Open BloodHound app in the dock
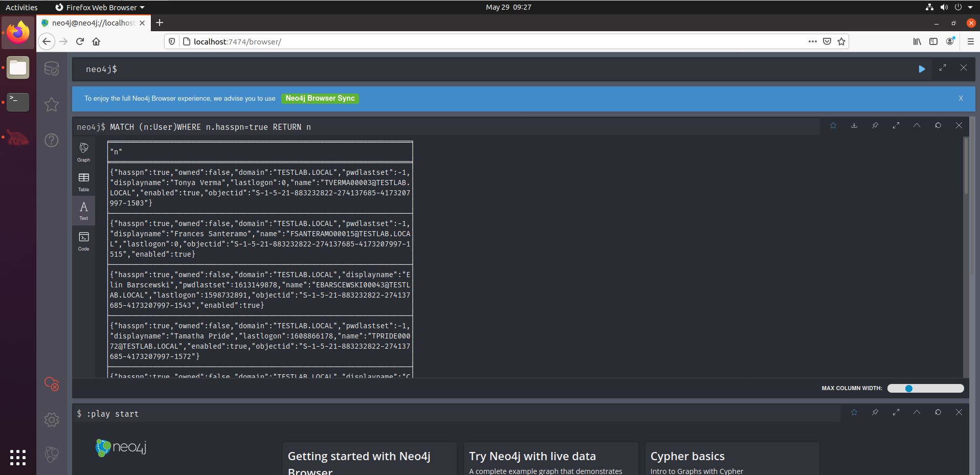The width and height of the screenshot is (980, 475). [x=18, y=137]
